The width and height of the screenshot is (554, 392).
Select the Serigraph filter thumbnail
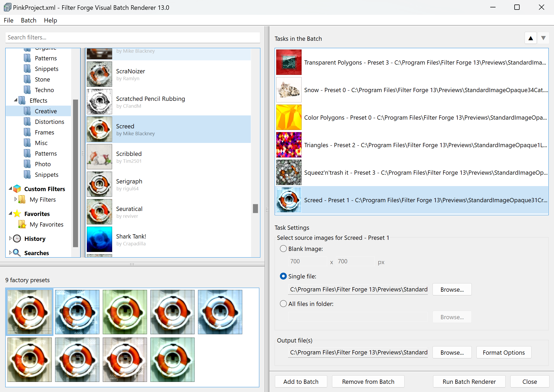tap(99, 184)
